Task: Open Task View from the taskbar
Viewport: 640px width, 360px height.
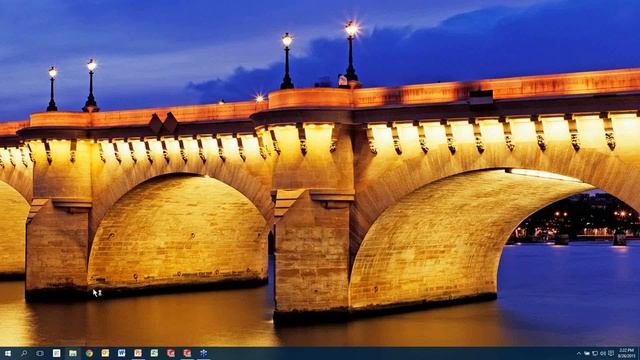Action: coord(40,353)
